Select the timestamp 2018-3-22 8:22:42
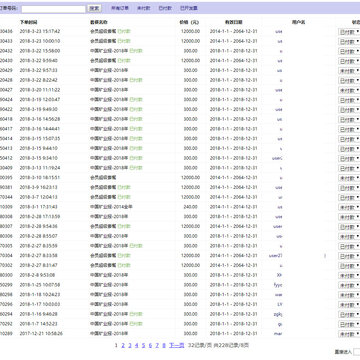 38,80
